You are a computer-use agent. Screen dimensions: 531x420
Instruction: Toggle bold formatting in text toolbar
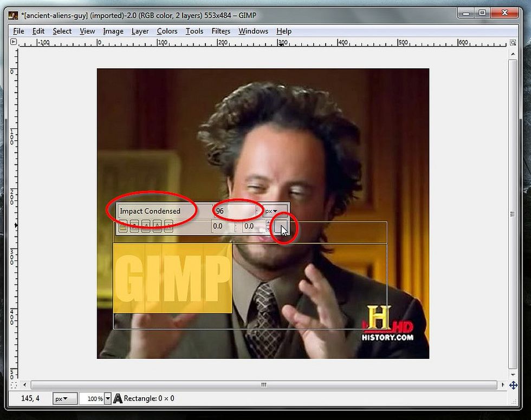tap(134, 226)
